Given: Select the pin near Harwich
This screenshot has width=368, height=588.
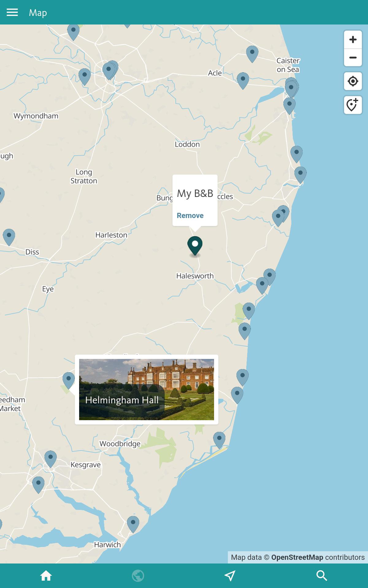Looking at the screenshot, I should coord(133,524).
